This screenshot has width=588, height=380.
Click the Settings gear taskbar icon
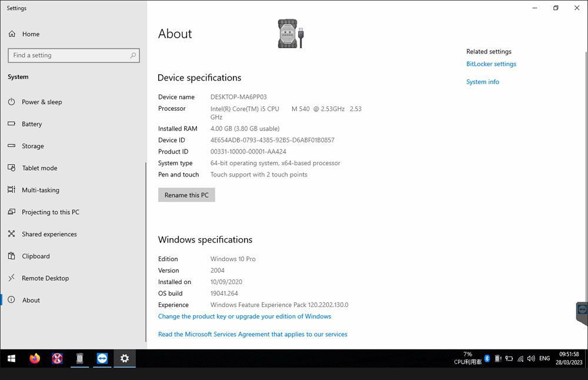pos(125,359)
